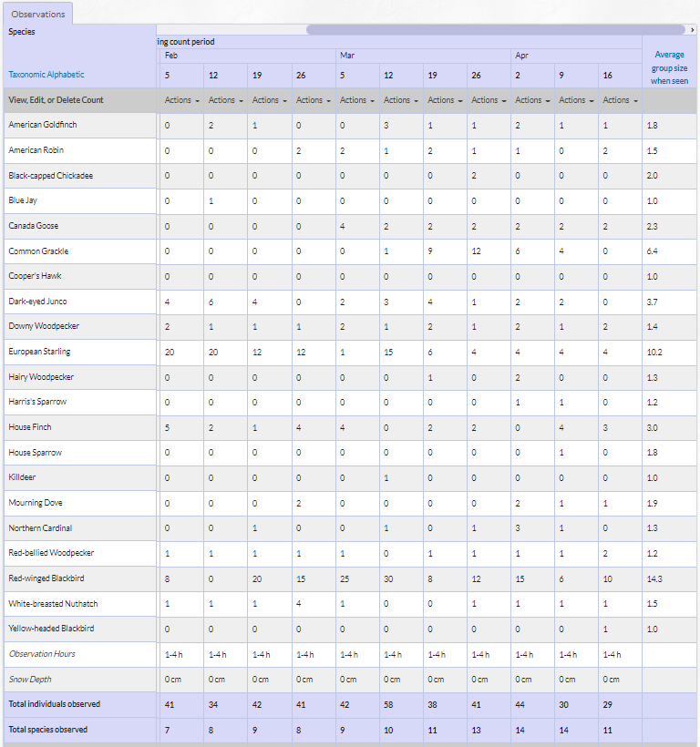This screenshot has width=700, height=747.
Task: Click the Mar month header
Action: tap(347, 56)
